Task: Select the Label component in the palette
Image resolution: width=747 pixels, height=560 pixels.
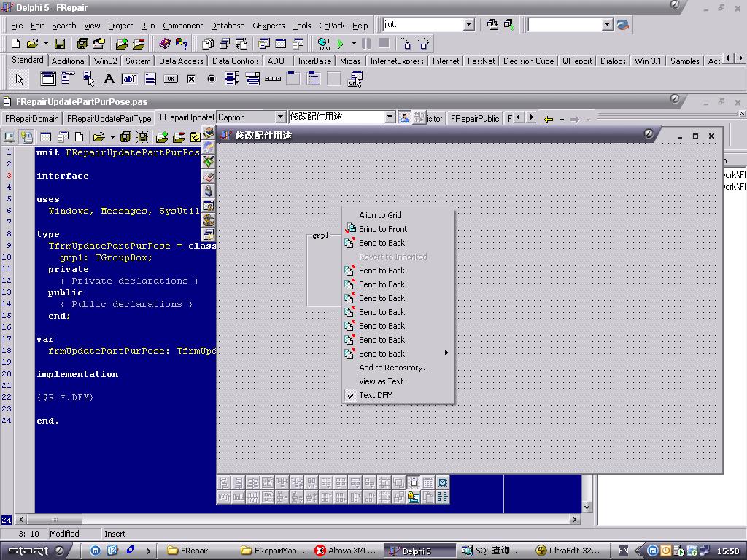Action: (x=109, y=79)
